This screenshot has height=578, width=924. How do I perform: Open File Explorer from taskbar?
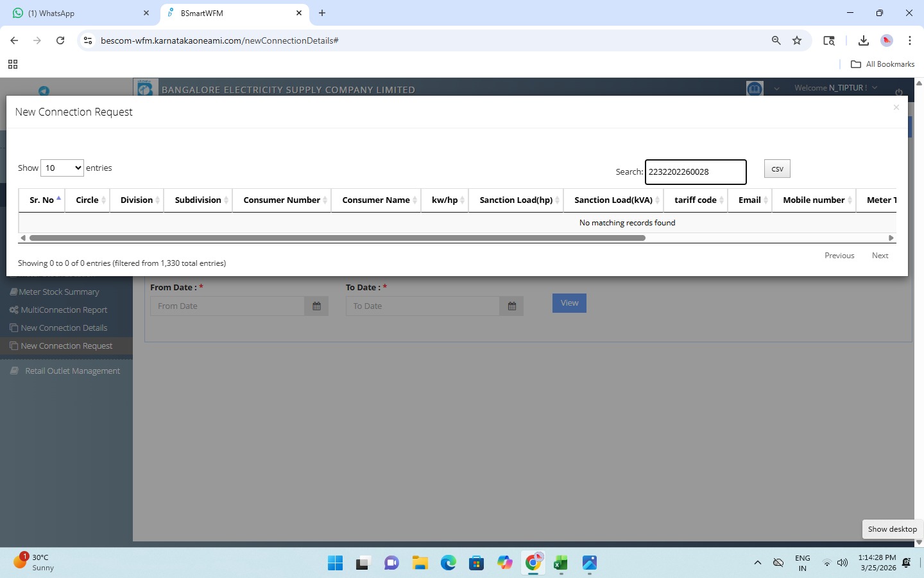[420, 563]
